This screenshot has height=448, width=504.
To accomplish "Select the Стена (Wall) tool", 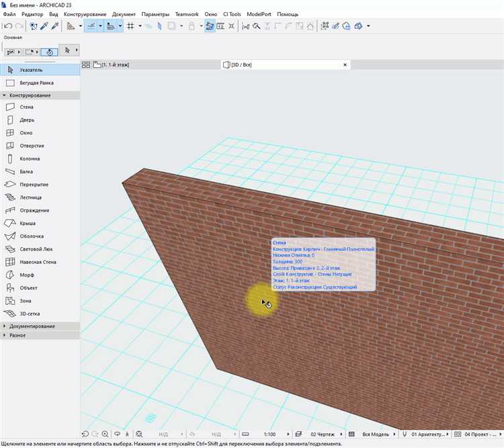I will 26,107.
